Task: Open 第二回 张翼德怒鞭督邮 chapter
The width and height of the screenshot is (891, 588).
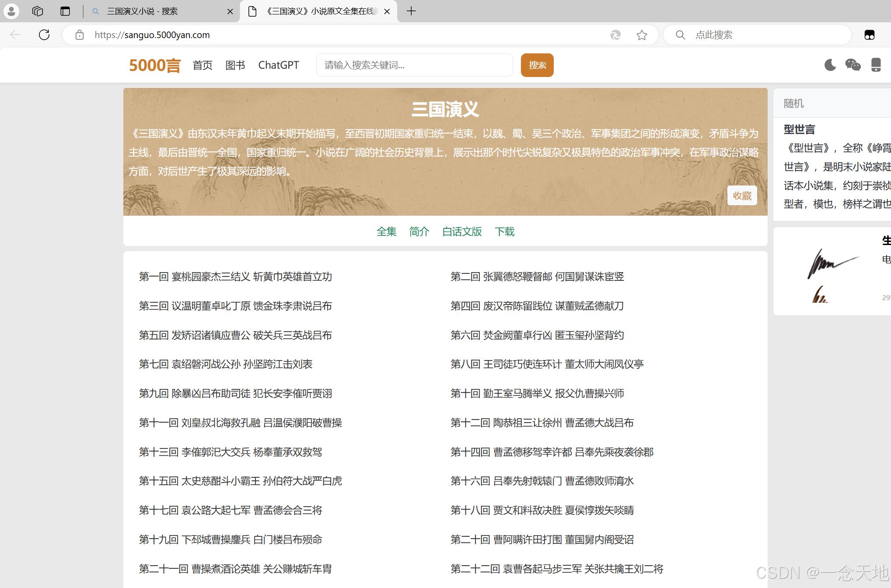Action: tap(537, 276)
